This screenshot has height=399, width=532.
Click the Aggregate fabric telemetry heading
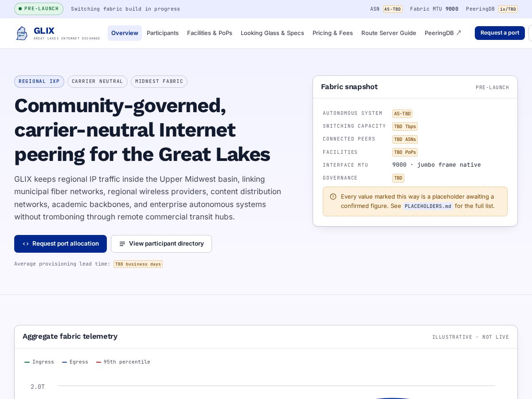tap(70, 336)
